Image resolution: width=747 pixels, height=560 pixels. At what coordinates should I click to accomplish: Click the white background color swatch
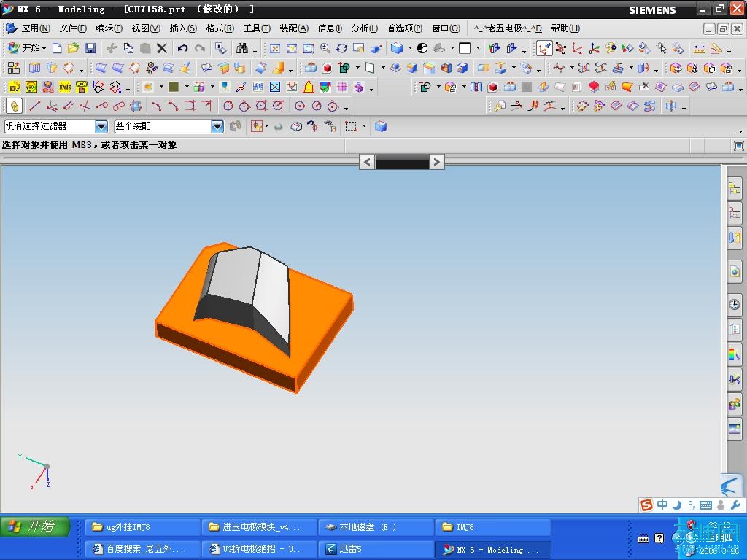click(x=465, y=48)
